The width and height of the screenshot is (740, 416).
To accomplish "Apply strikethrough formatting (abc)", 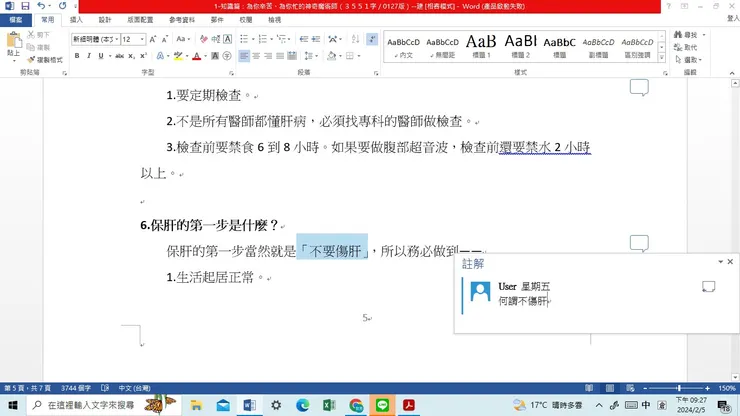I will click(119, 56).
